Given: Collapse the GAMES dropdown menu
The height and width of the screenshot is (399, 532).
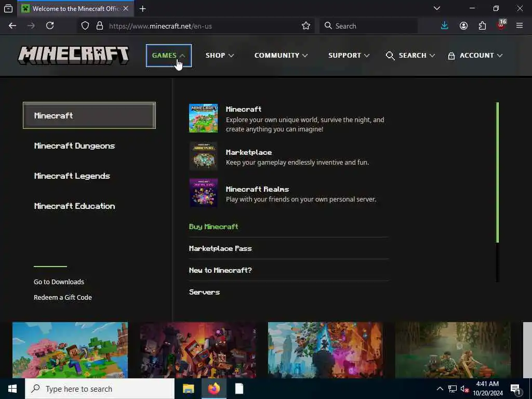Looking at the screenshot, I should (169, 56).
